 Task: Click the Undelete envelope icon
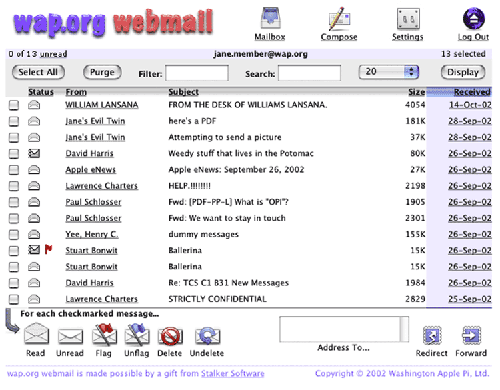(x=207, y=335)
